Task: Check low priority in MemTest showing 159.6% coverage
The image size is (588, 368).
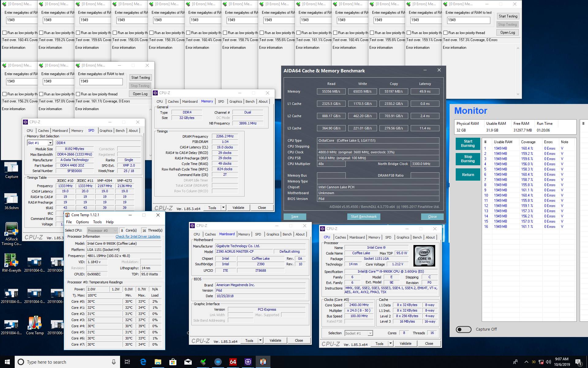Action: 78,33
